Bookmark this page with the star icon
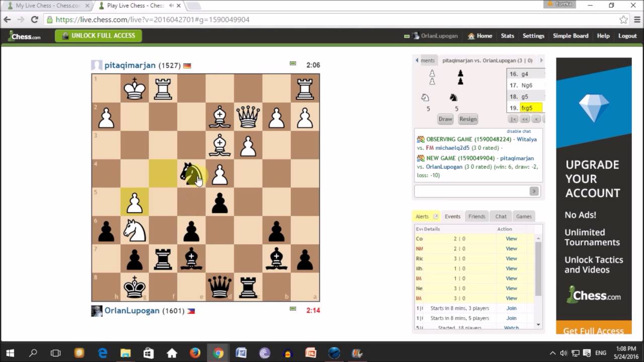The image size is (644, 362). tap(623, 20)
